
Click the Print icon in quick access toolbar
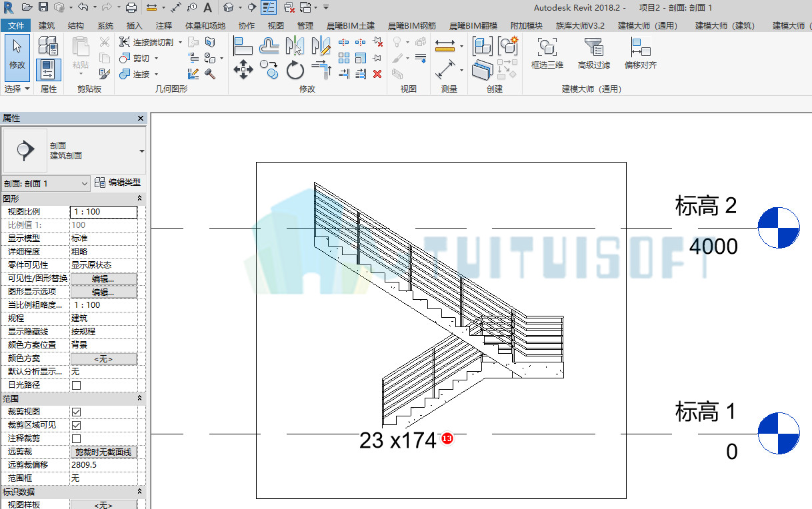[x=131, y=7]
